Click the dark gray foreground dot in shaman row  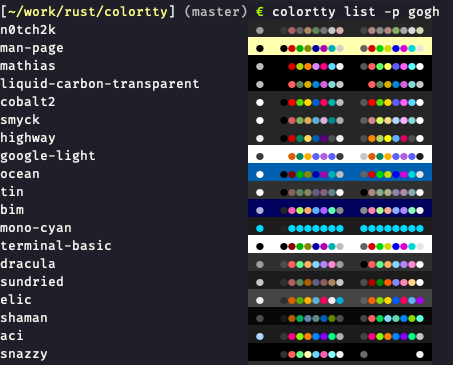pos(260,318)
